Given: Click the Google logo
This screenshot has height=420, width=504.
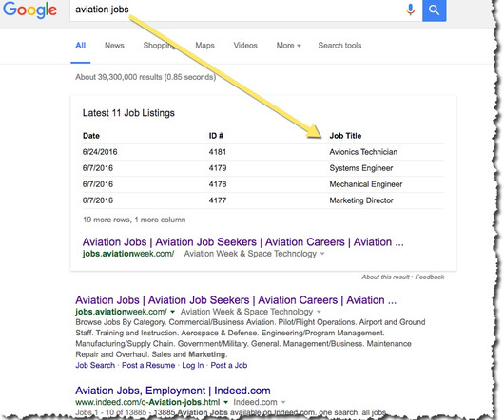Looking at the screenshot, I should coord(29,10).
